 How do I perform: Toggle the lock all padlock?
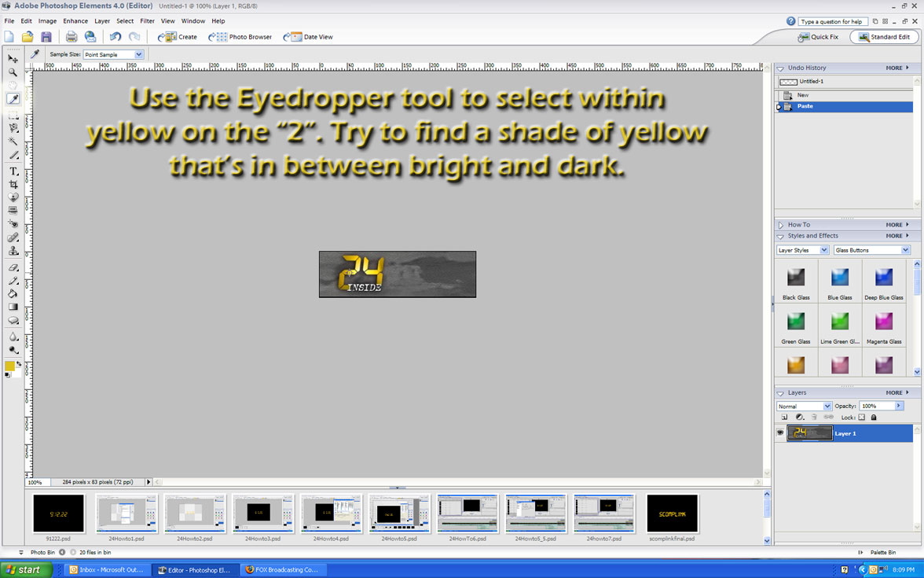[874, 417]
